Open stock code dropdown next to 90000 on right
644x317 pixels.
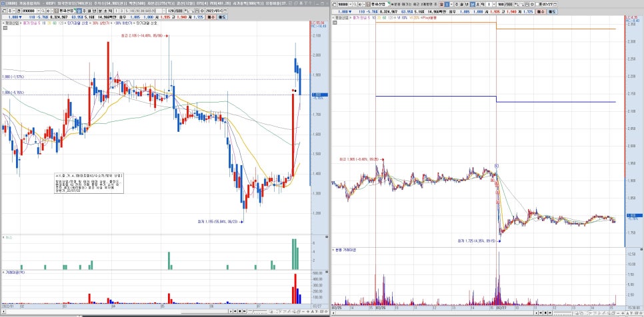[351, 4]
